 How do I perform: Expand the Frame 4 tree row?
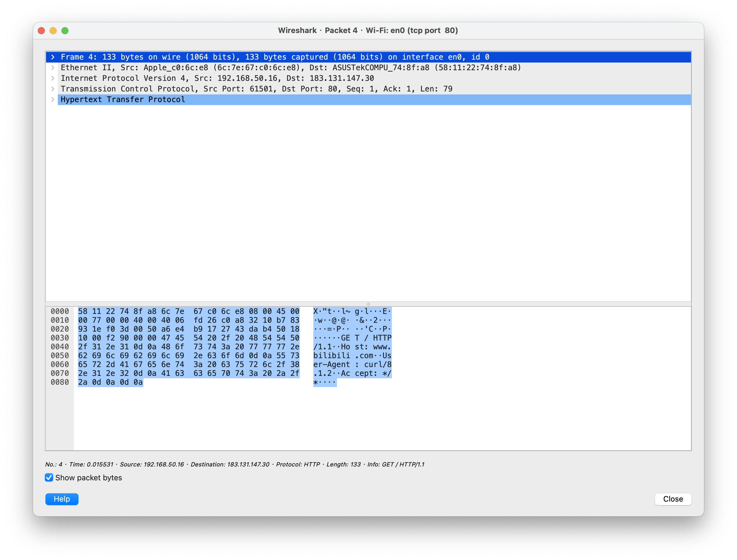pos(53,57)
